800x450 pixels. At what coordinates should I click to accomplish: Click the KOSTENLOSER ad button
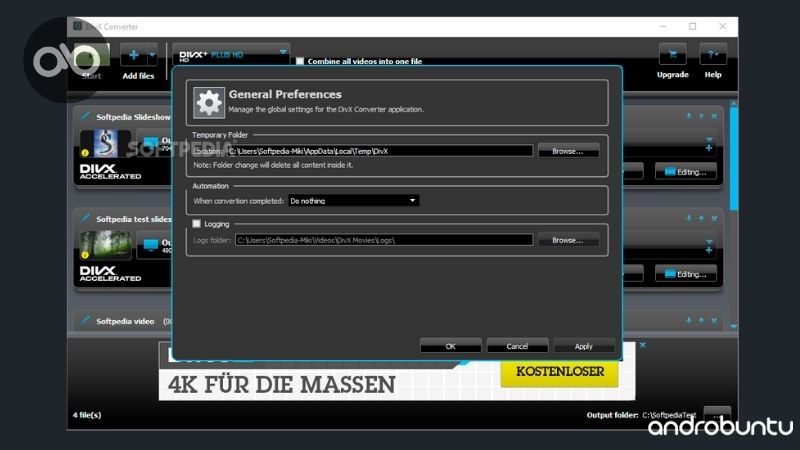coord(560,372)
